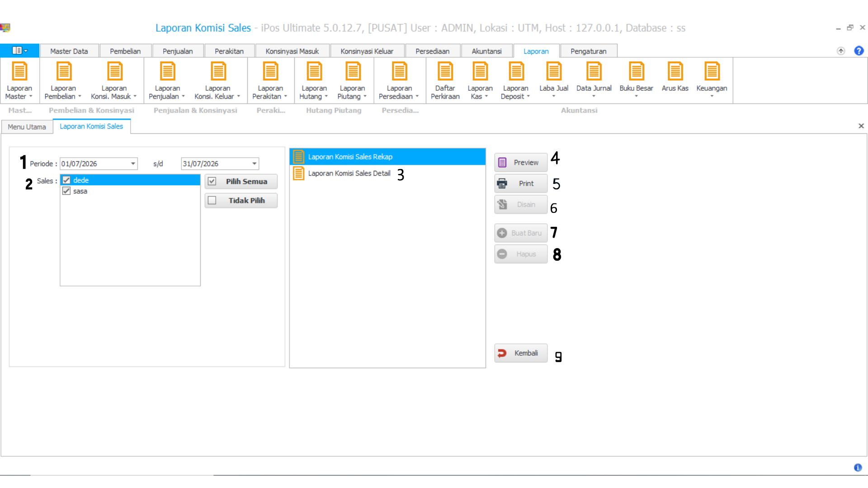Open the Laba Jual report icon
Screen dimensions: 868x488
(553, 80)
